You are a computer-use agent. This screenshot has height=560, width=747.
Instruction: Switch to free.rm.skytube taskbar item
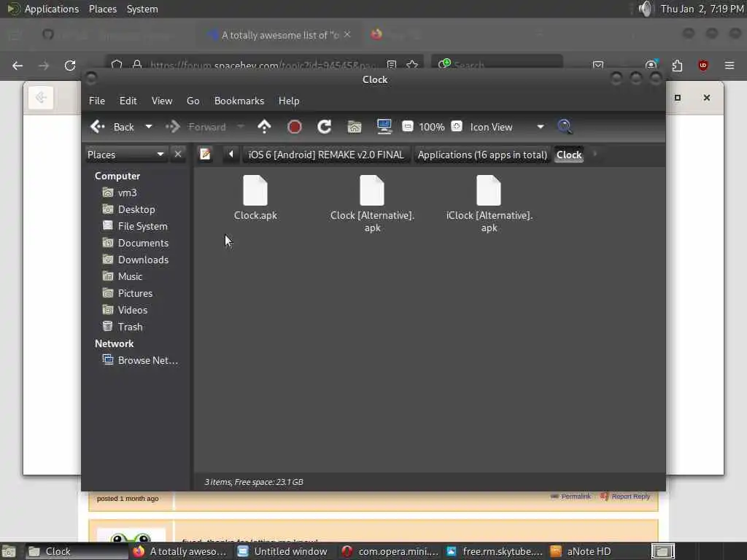pos(495,551)
